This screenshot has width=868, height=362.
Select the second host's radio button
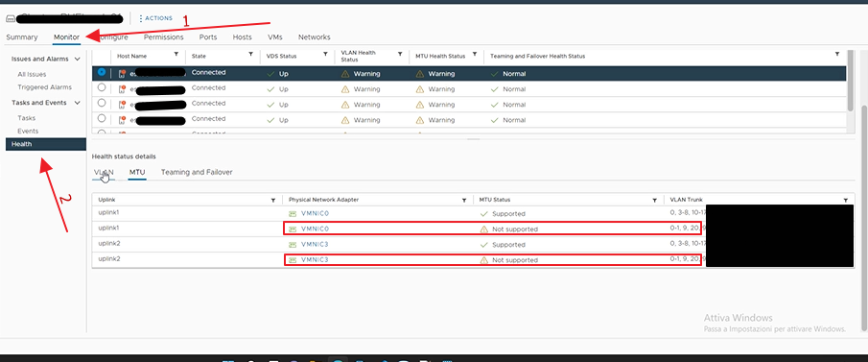tap(102, 87)
